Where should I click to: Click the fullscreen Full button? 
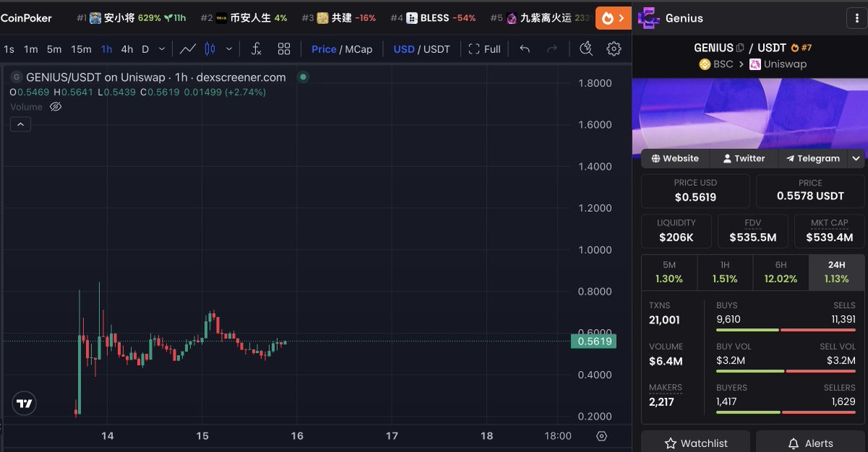click(485, 49)
